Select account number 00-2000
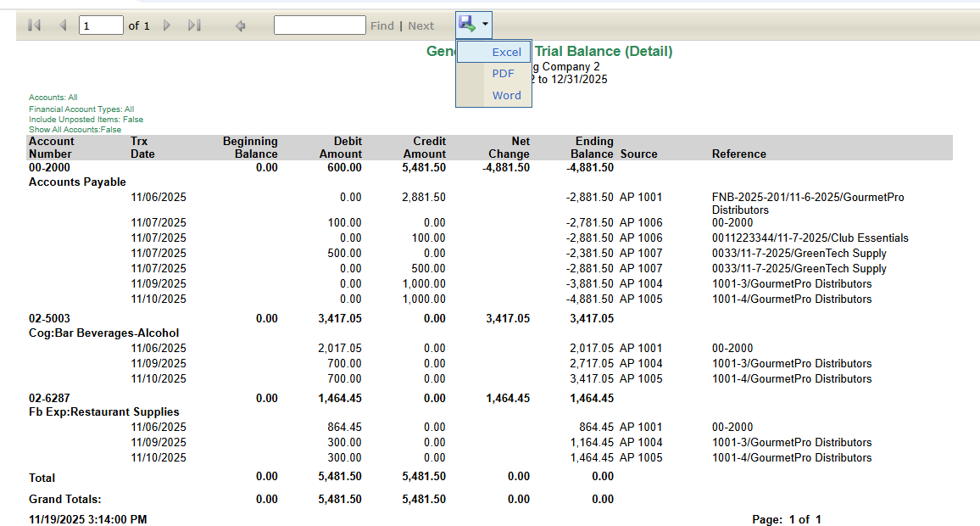The height and width of the screenshot is (526, 980). (x=50, y=167)
